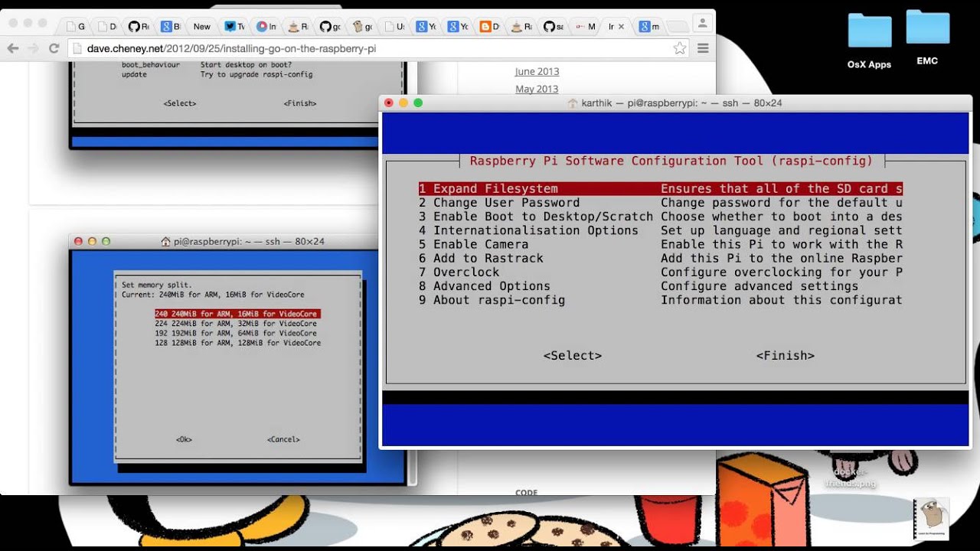Viewport: 980px width, 551px height.
Task: Select '7 Overclock' menu entry
Action: pos(661,272)
